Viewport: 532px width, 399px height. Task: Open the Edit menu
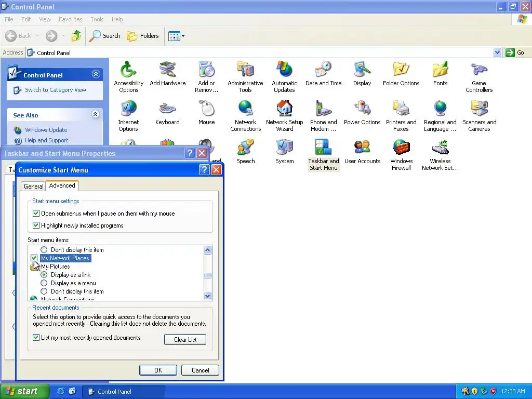(26, 19)
